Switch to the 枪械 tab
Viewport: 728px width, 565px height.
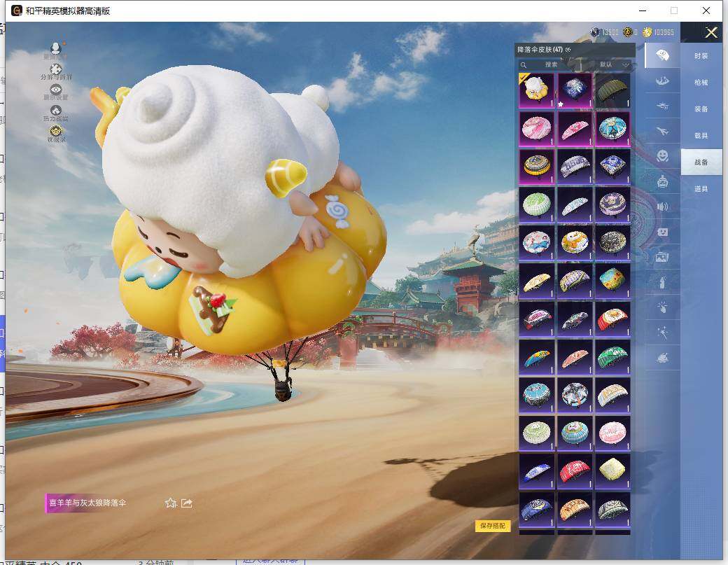click(x=701, y=82)
